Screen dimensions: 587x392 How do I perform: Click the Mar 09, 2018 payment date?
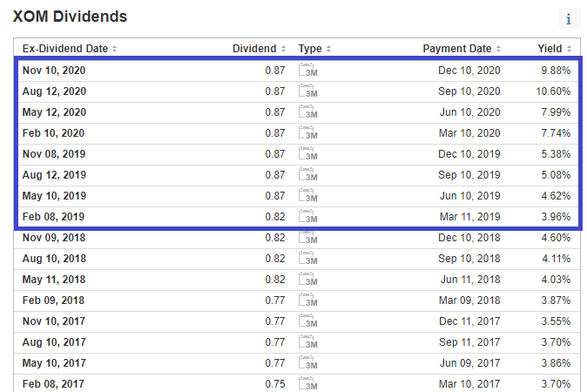point(469,301)
